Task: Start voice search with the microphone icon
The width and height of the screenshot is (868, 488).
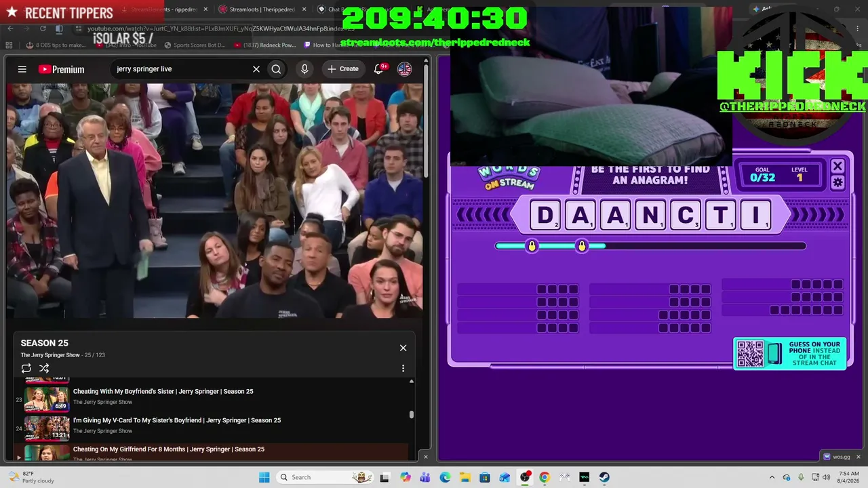Action: pyautogui.click(x=304, y=69)
